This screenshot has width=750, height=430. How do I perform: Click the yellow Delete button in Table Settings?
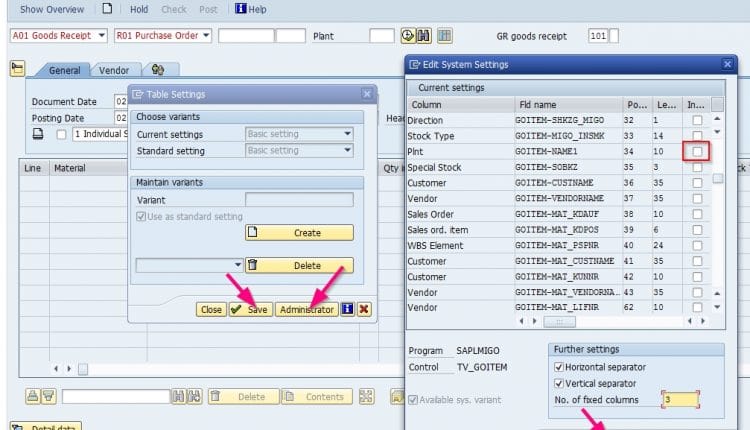299,265
